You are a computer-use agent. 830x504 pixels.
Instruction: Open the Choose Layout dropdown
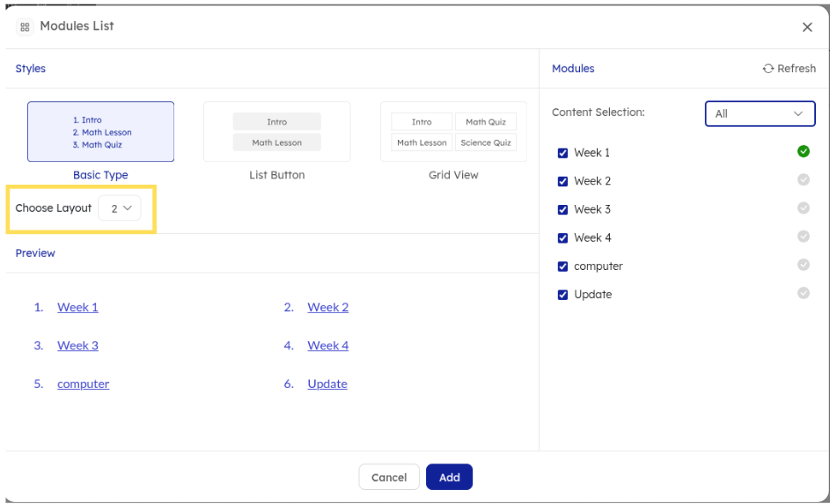(120, 208)
